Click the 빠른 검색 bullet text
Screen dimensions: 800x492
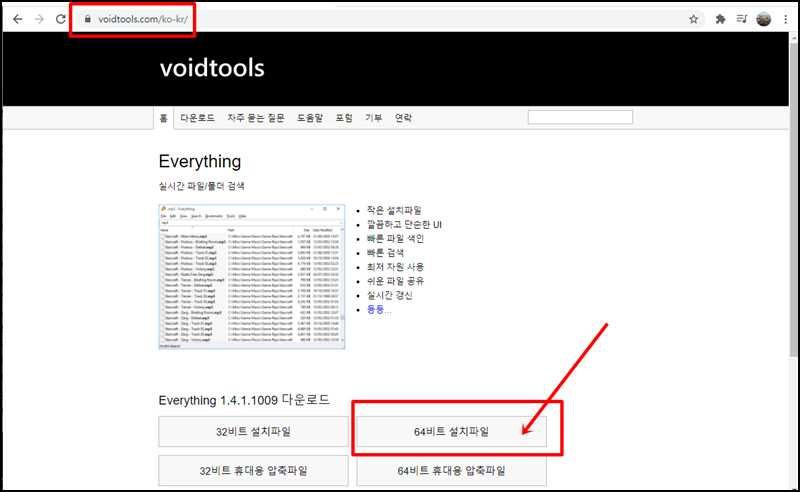pyautogui.click(x=385, y=253)
